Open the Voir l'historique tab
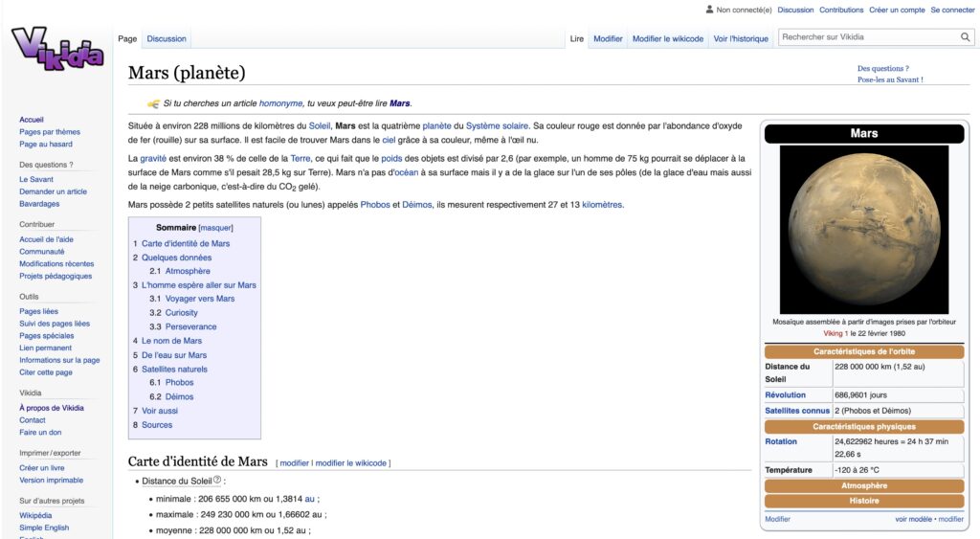Image resolution: width=980 pixels, height=539 pixels. (740, 39)
